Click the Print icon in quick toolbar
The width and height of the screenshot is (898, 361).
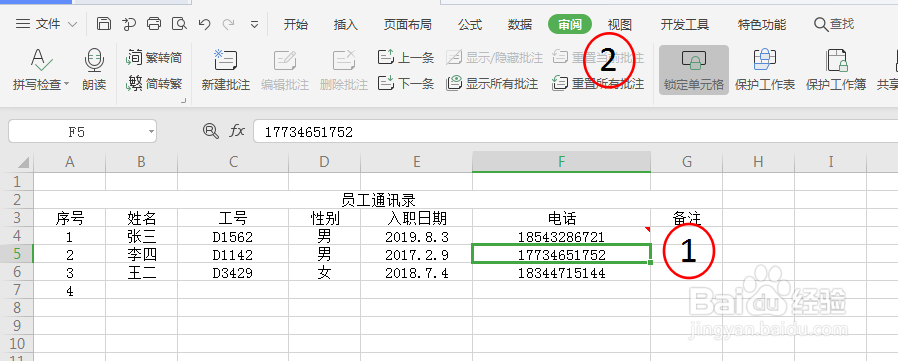pos(154,24)
